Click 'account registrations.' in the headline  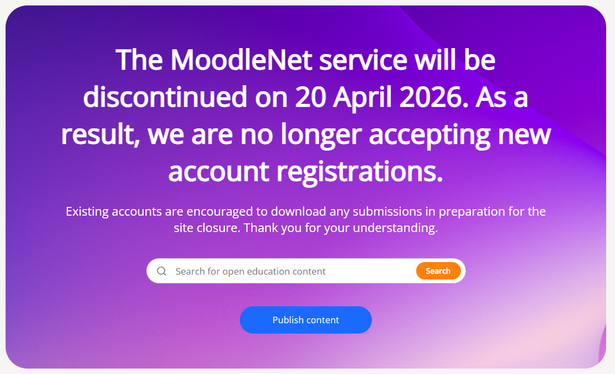tap(306, 172)
